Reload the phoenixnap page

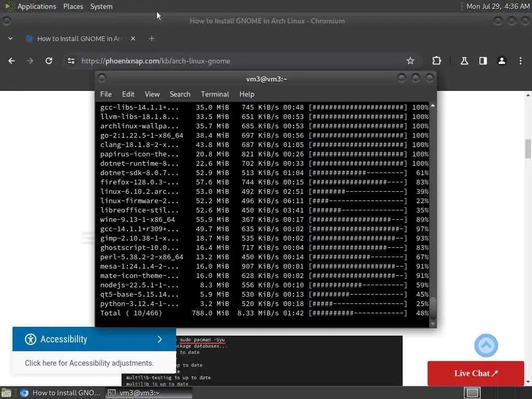(x=49, y=61)
